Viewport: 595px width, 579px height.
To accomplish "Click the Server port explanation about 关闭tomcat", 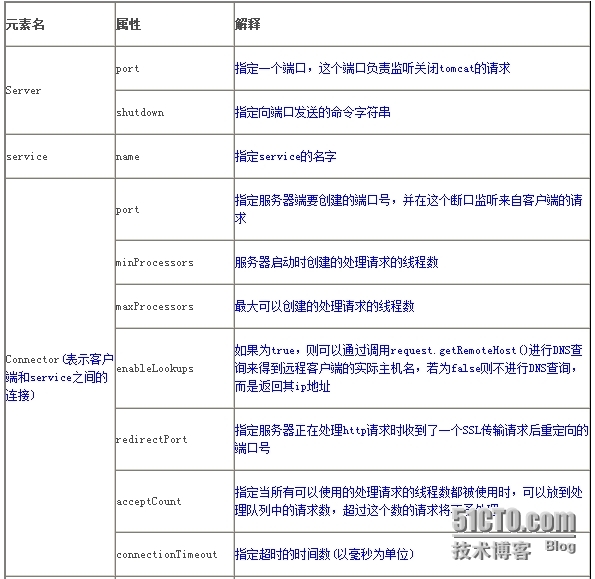I will 412,68.
